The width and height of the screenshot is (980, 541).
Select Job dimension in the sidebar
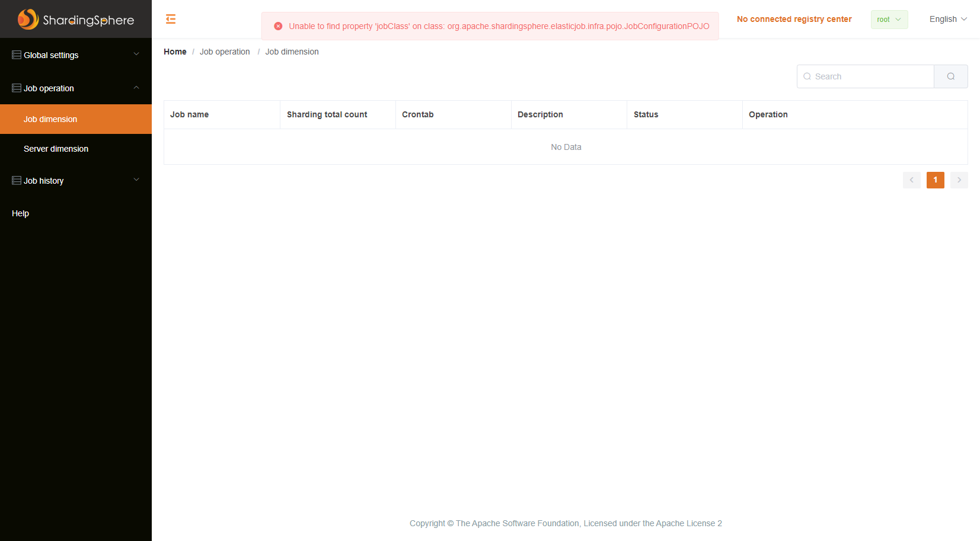point(50,119)
